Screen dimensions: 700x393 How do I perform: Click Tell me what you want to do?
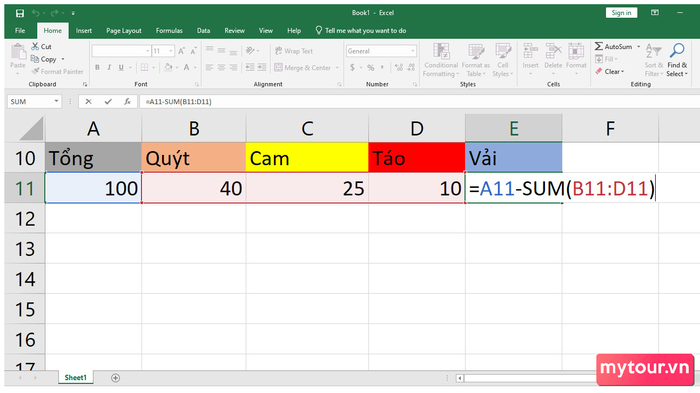pos(361,31)
